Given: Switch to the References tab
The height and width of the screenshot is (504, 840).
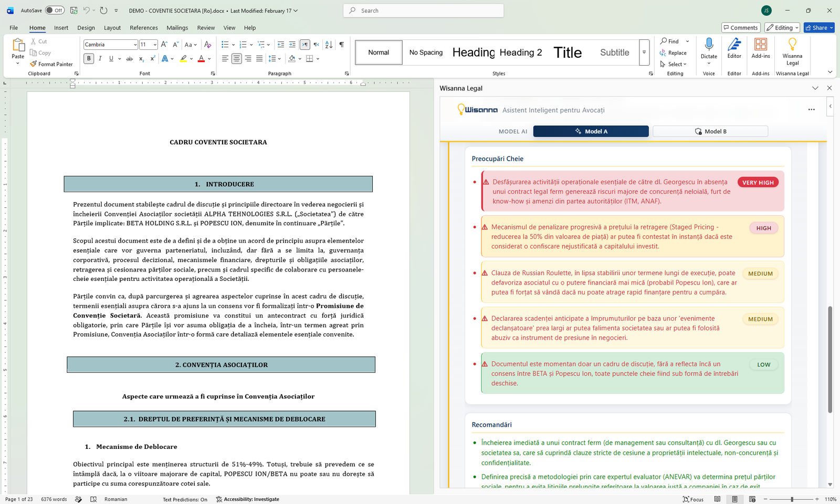Looking at the screenshot, I should tap(144, 28).
